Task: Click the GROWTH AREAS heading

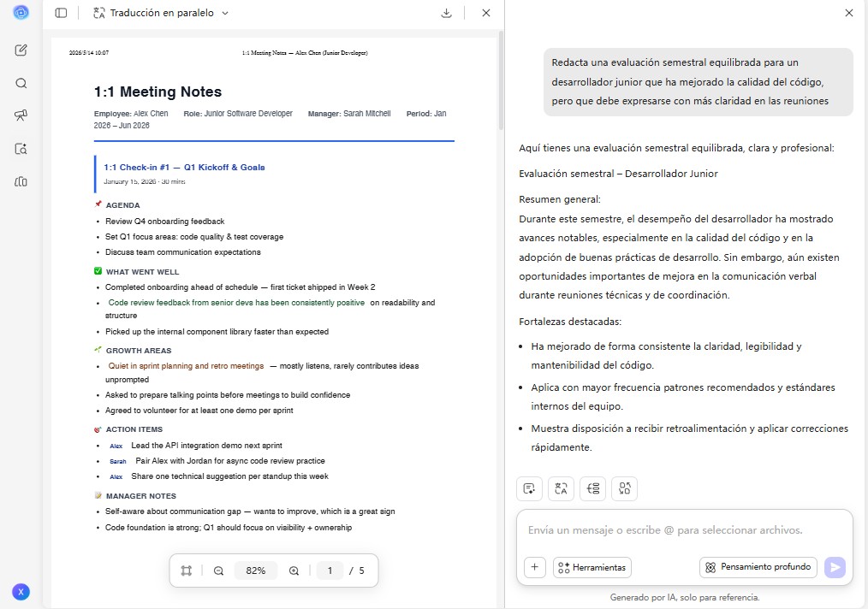Action: coord(139,351)
